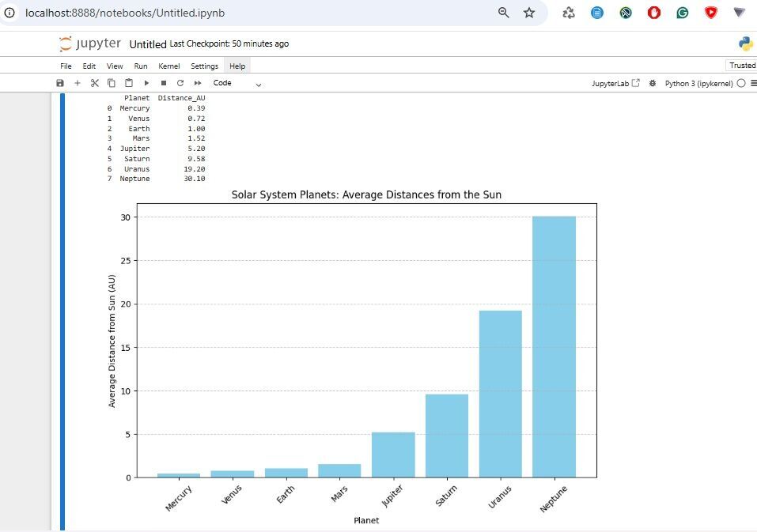
Task: Rename the notebook title Untitled
Action: [148, 44]
